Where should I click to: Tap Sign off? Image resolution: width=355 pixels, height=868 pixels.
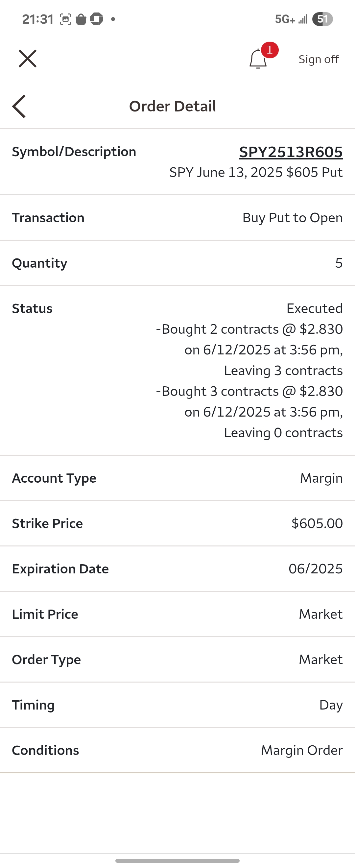coord(319,59)
